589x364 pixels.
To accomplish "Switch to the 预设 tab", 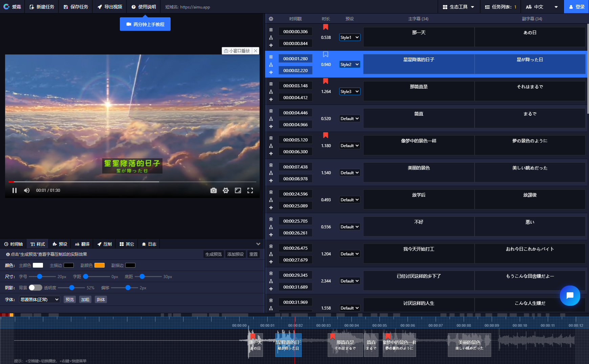I will 60,244.
